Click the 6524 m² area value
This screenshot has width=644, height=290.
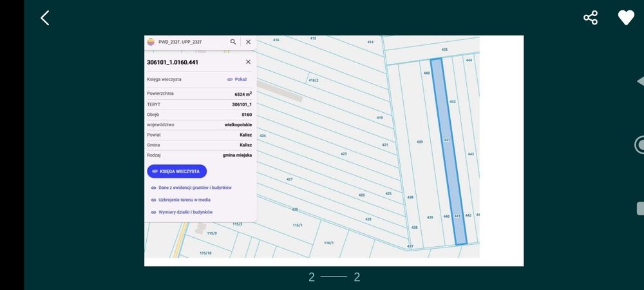click(243, 94)
